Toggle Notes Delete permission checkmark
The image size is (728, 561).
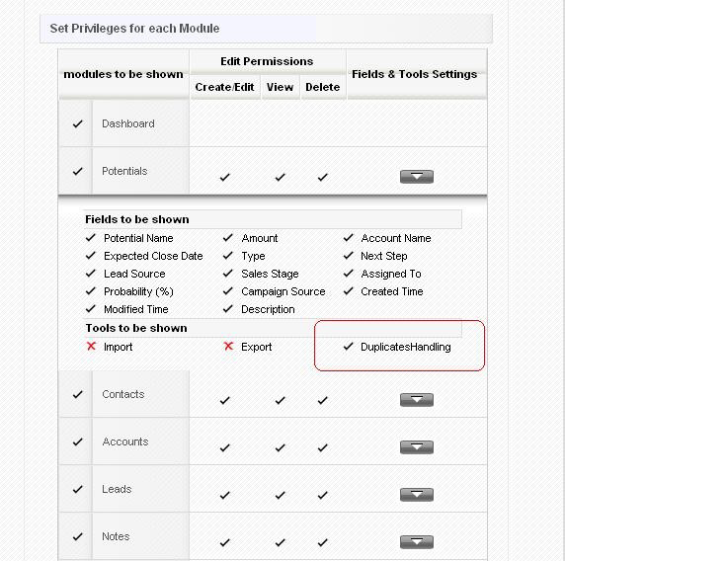(322, 543)
